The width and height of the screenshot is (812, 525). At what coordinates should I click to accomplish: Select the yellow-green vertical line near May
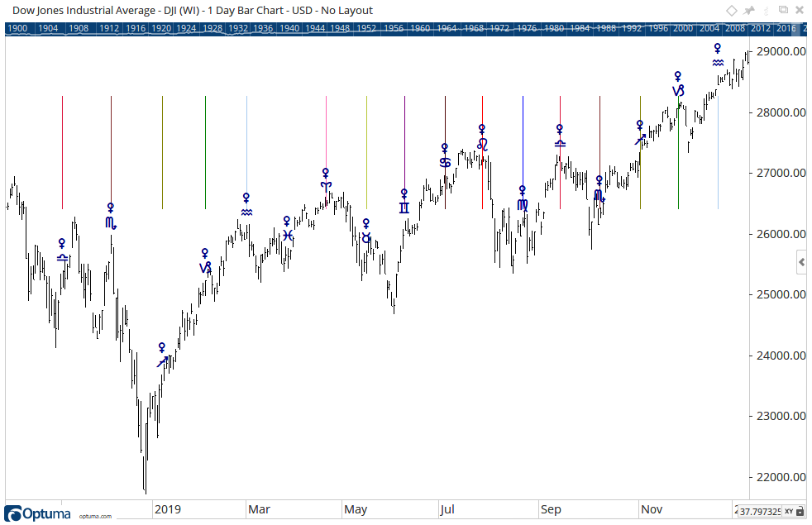[x=366, y=153]
